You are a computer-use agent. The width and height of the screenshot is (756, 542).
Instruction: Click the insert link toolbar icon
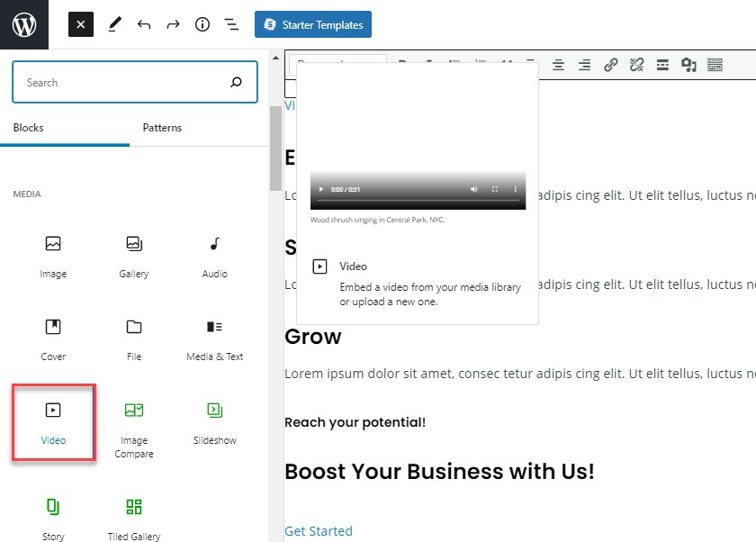pos(611,65)
